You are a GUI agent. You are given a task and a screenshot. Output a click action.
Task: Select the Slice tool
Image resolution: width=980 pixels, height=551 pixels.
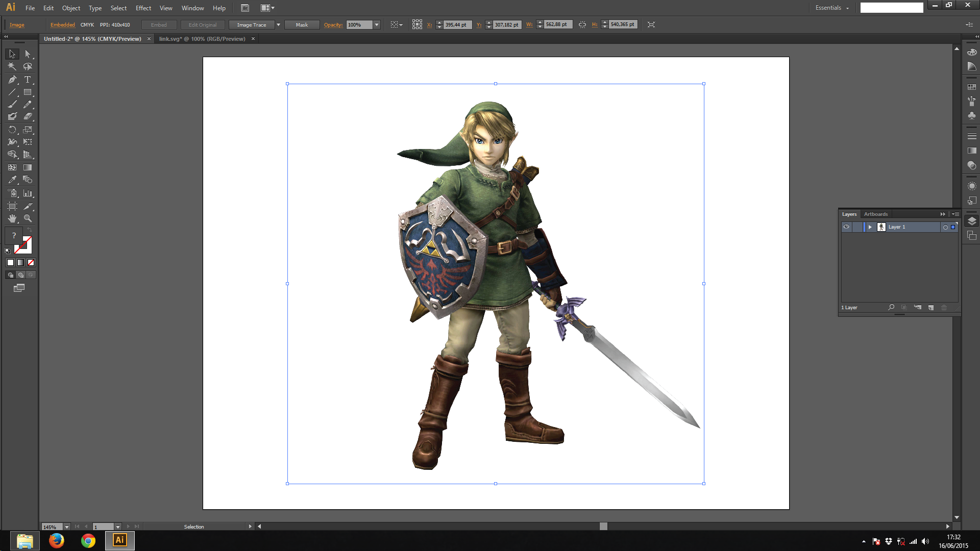28,206
